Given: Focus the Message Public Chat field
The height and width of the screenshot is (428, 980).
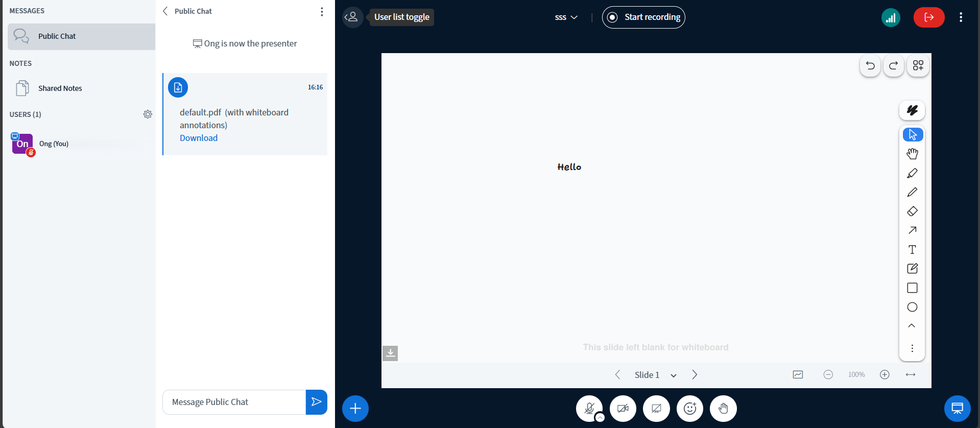Looking at the screenshot, I should click(x=234, y=402).
